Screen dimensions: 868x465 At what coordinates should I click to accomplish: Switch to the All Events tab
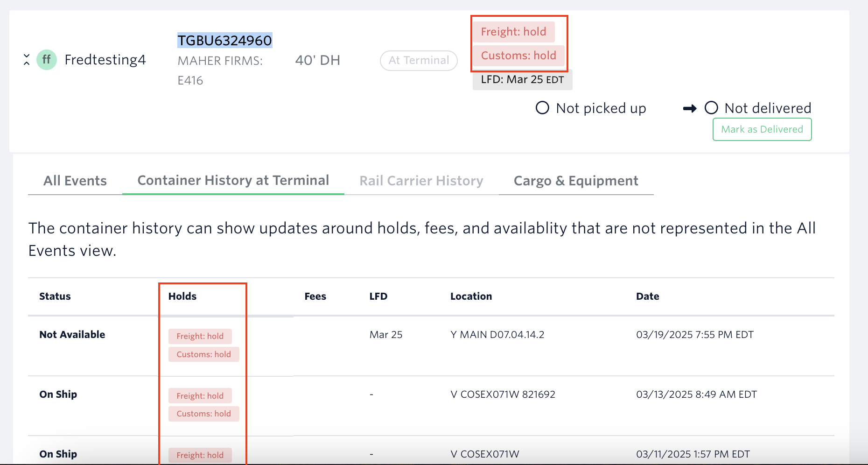(75, 181)
